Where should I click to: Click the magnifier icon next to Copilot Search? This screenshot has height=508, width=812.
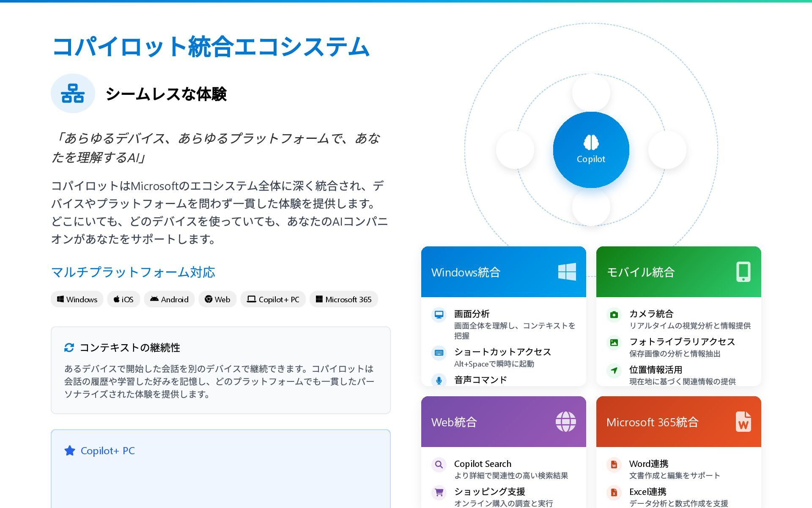click(439, 464)
